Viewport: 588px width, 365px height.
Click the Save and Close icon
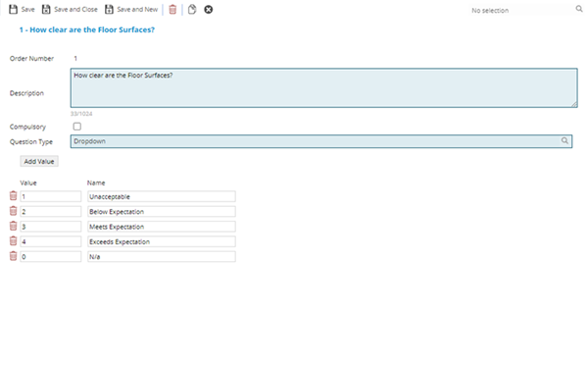click(46, 10)
